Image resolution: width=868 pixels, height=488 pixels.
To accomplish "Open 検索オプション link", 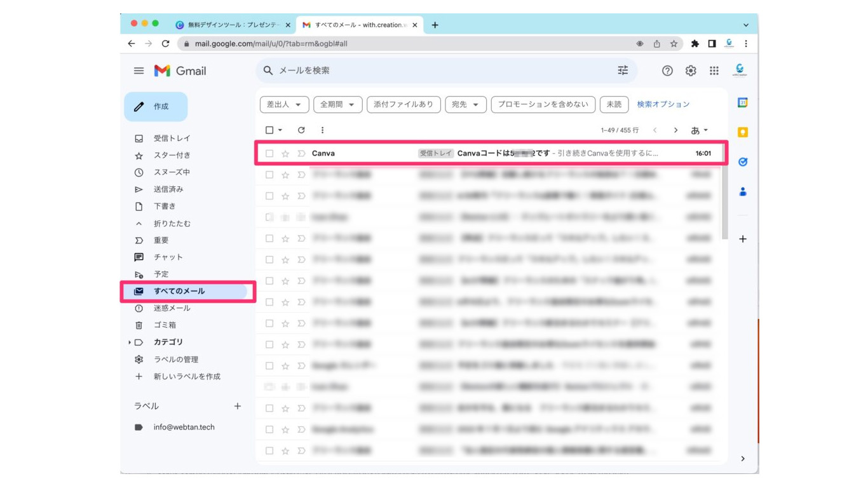I will click(663, 104).
